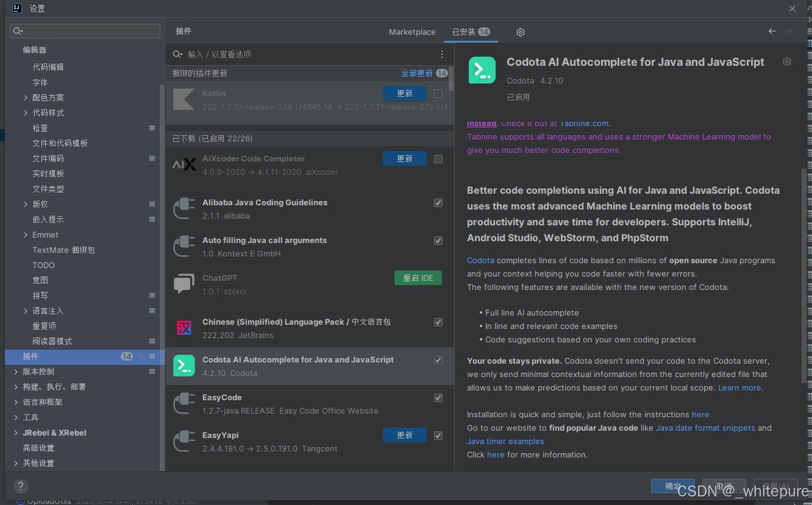Click the plugin list vertical scrollbar
The width and height of the screenshot is (812, 505).
pos(451,79)
